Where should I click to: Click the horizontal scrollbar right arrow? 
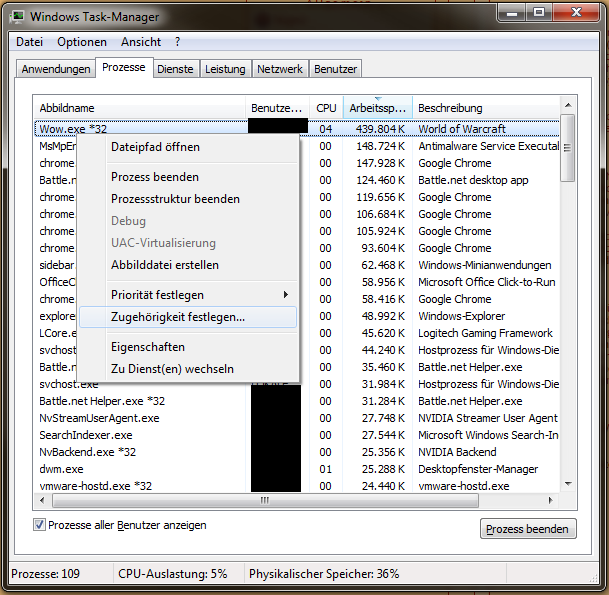coord(550,500)
